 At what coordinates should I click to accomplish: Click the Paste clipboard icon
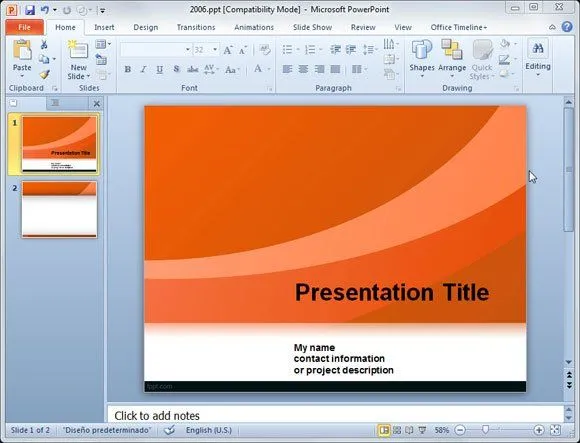[22, 50]
